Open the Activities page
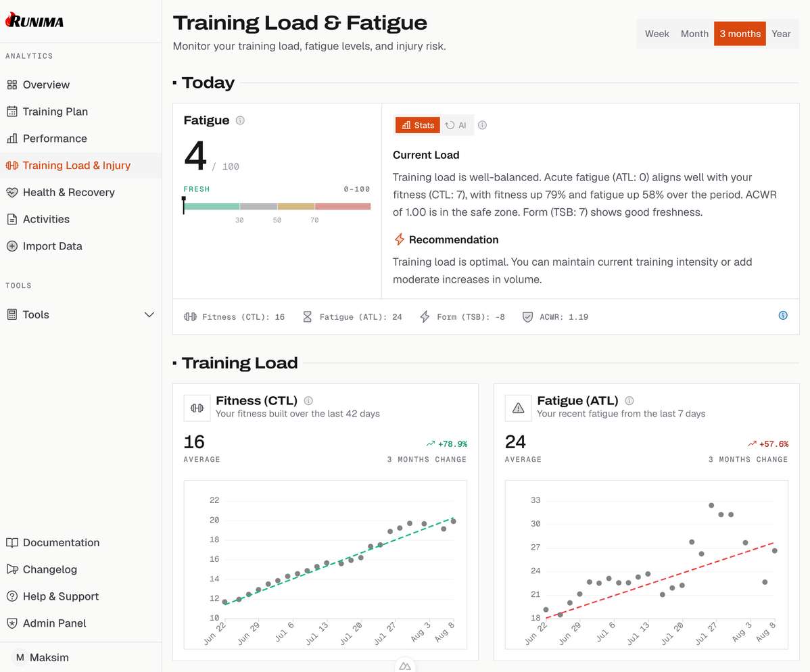 (80, 219)
